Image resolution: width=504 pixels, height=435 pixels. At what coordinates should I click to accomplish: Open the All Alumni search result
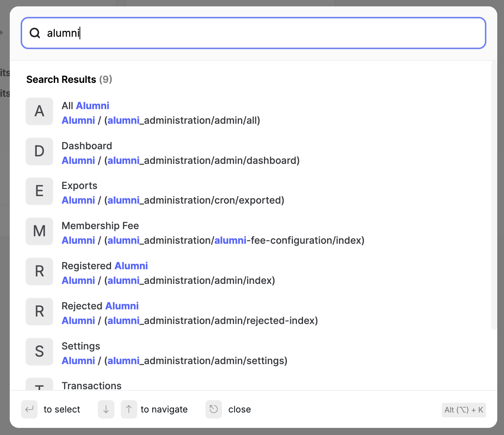[x=85, y=106]
